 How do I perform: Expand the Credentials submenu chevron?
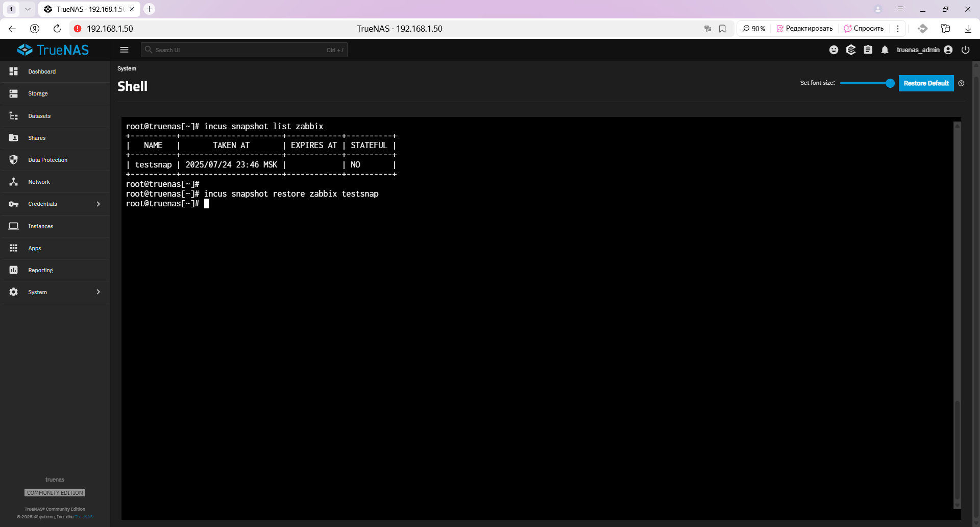[98, 204]
